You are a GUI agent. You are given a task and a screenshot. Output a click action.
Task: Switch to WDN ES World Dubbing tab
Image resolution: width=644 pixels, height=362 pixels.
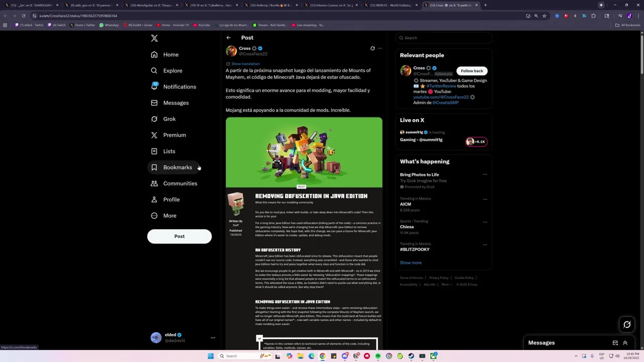[390, 5]
